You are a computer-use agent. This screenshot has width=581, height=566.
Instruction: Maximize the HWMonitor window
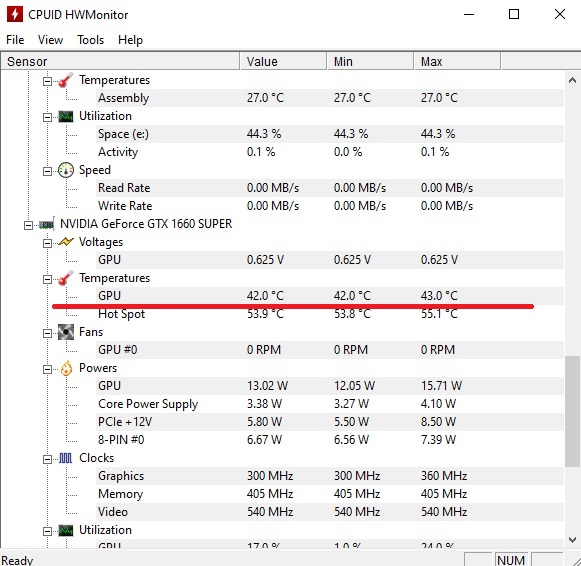point(514,14)
